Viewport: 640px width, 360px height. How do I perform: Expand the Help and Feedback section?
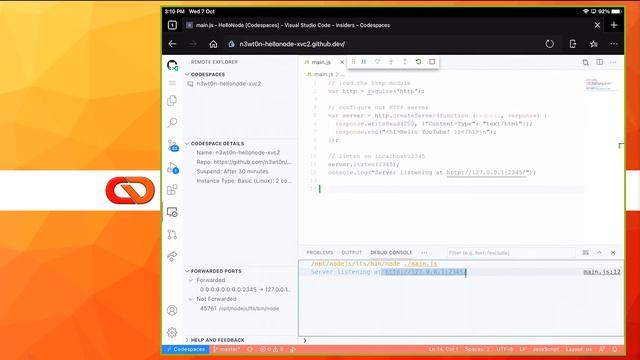217,340
